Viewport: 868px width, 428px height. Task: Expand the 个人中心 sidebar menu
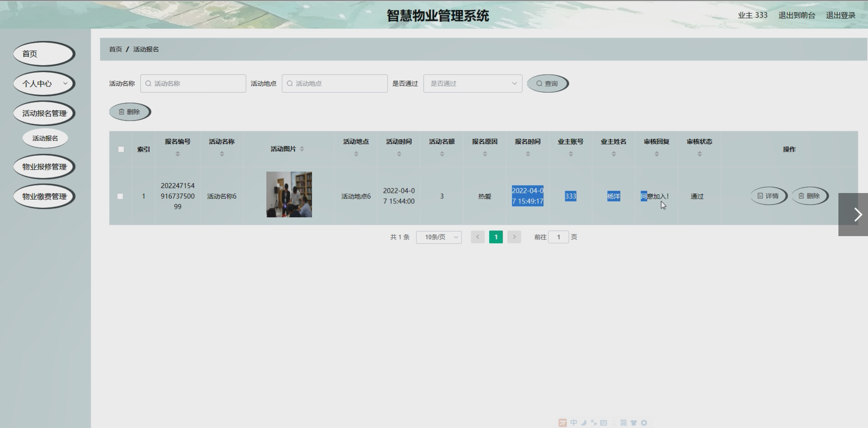point(44,83)
